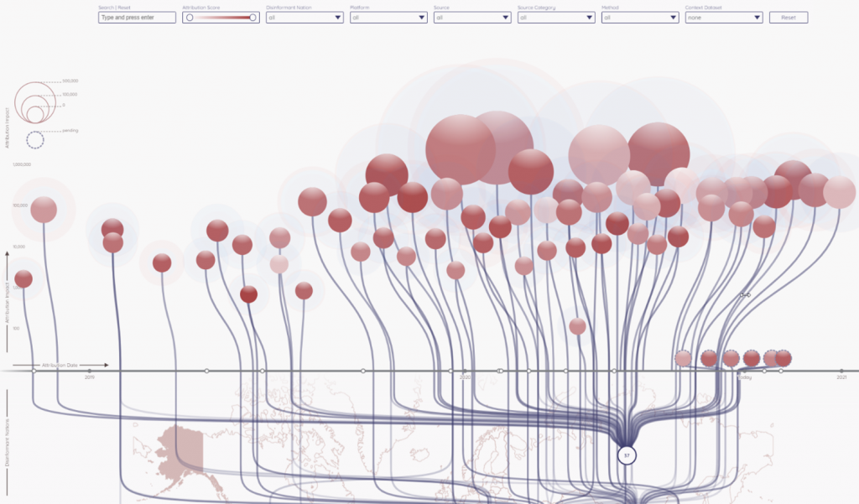
Task: Adjust the right handle of Attribution Score slider
Action: [252, 18]
